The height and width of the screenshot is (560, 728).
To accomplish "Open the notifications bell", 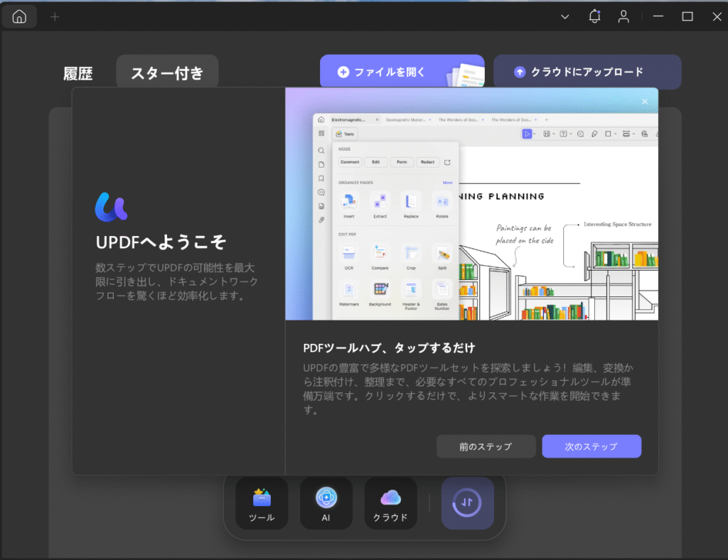I will click(x=594, y=16).
